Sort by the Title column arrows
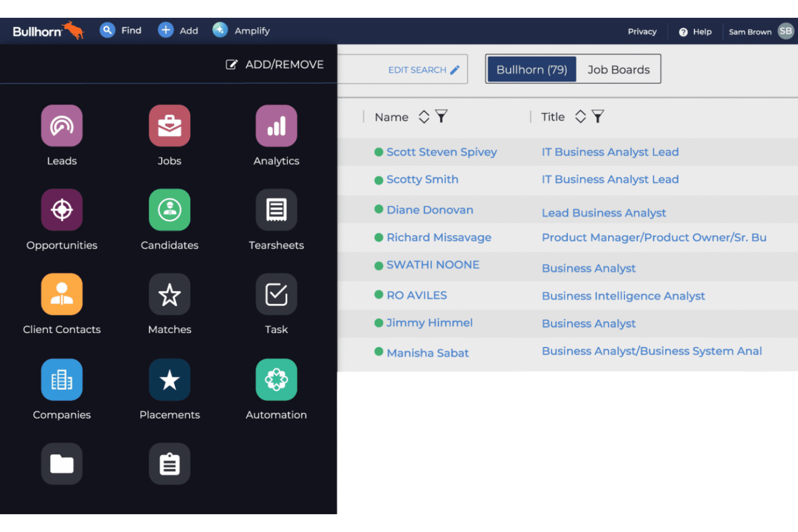Image resolution: width=798 pixels, height=532 pixels. pyautogui.click(x=580, y=116)
